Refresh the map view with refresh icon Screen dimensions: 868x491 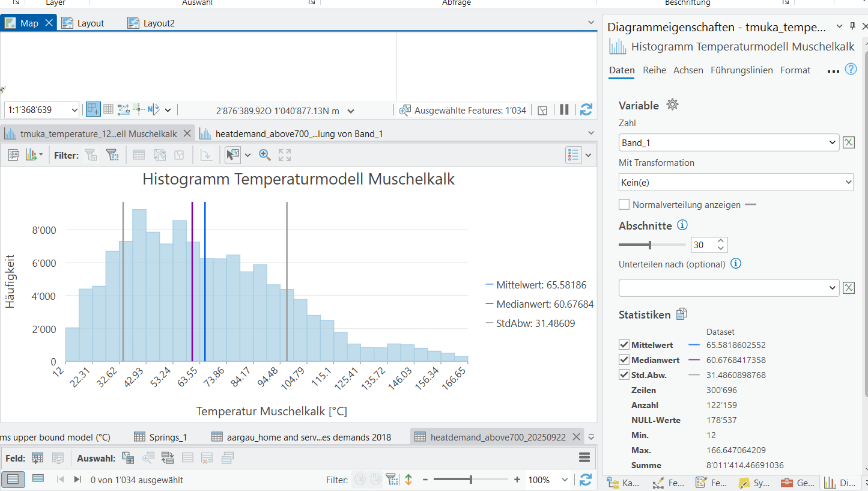(586, 109)
